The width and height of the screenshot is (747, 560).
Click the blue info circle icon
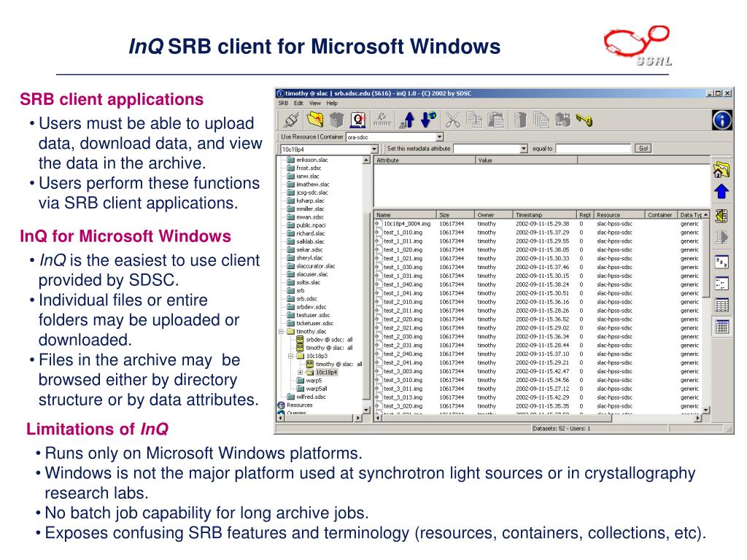coord(721,120)
